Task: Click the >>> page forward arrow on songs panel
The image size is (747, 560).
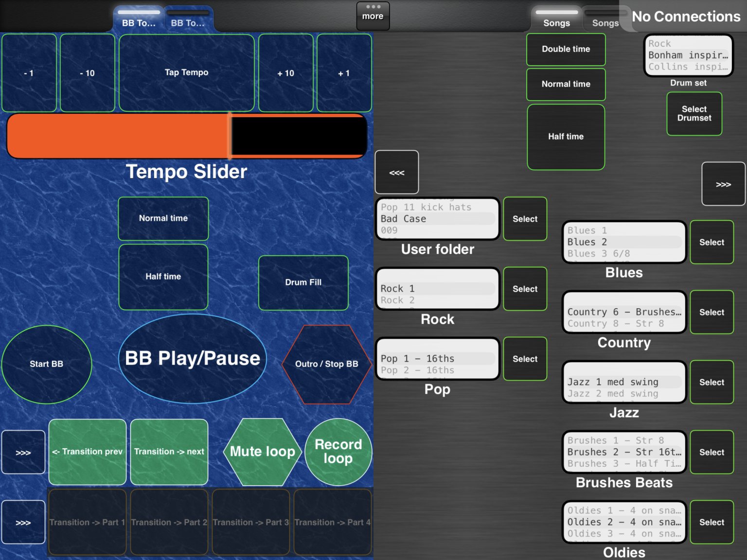Action: [724, 184]
